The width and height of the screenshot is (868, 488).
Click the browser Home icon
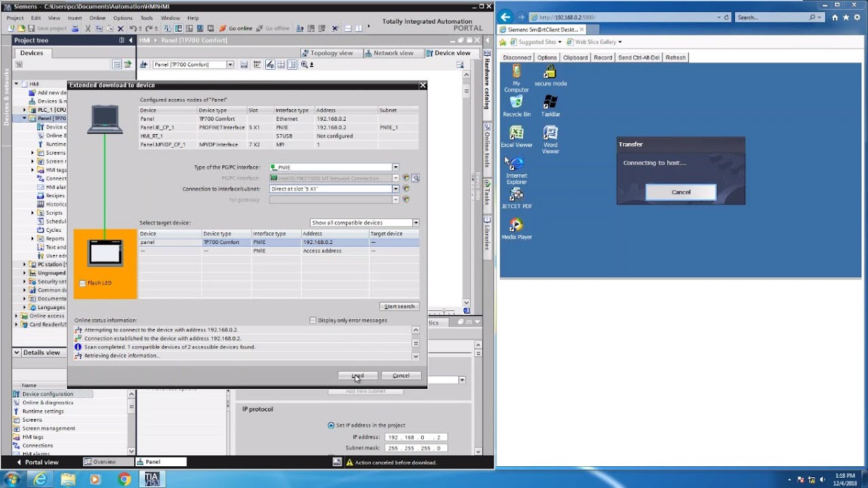835,17
